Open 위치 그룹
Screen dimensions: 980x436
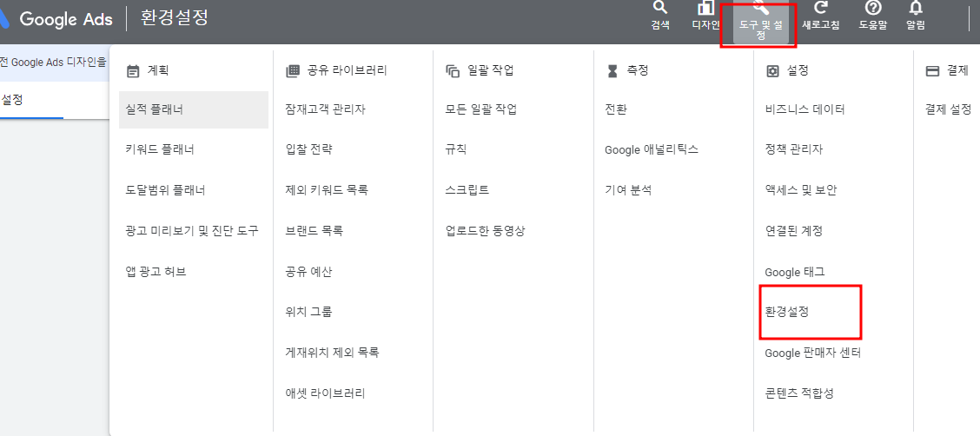(308, 312)
